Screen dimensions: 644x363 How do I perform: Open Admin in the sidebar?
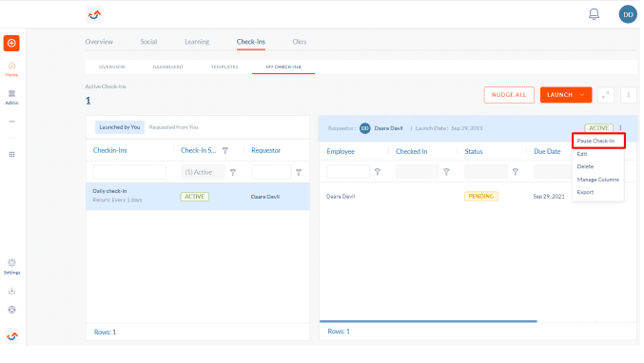(11, 97)
